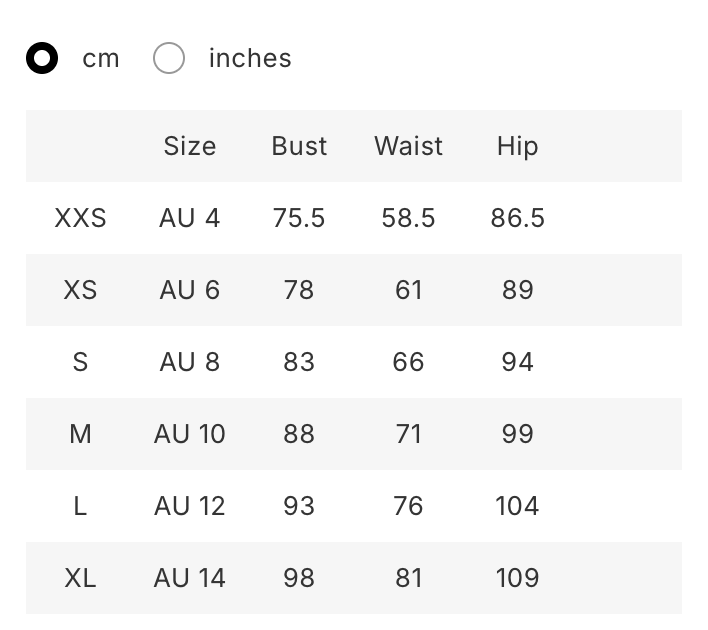Click the Bust column header
Image resolution: width=708 pixels, height=630 pixels.
(x=299, y=146)
